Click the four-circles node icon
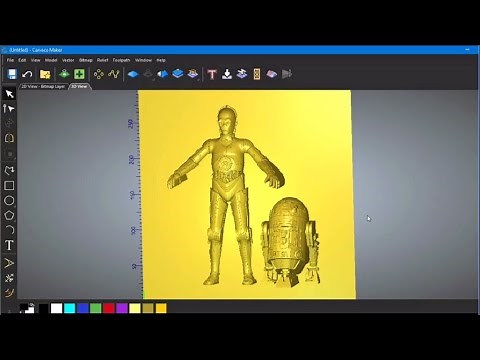 coord(98,74)
